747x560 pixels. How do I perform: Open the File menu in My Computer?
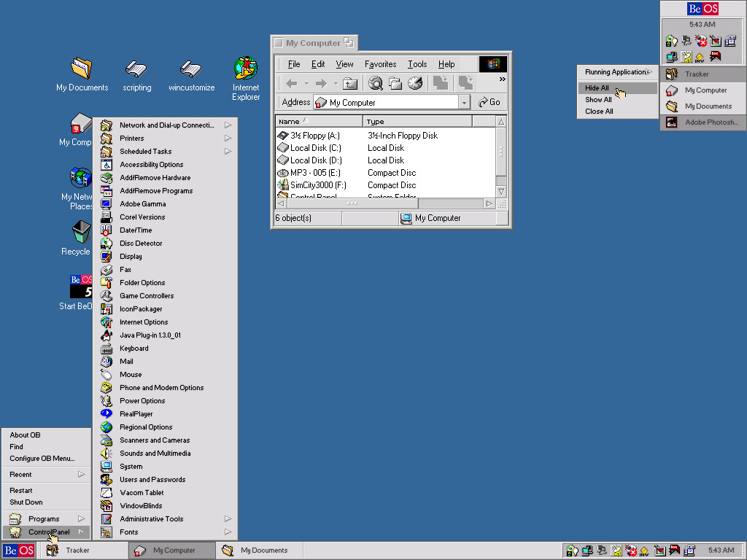[294, 64]
